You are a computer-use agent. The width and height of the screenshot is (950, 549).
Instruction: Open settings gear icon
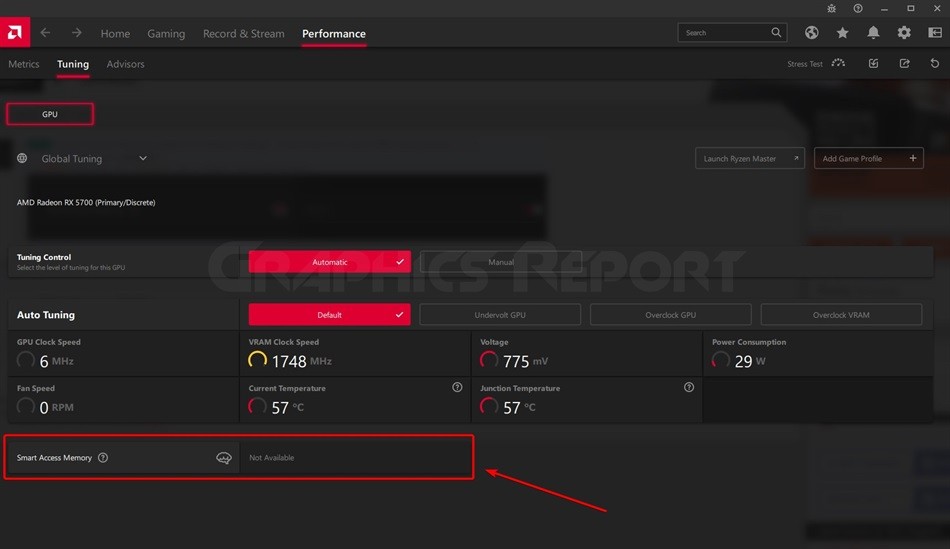pyautogui.click(x=904, y=33)
